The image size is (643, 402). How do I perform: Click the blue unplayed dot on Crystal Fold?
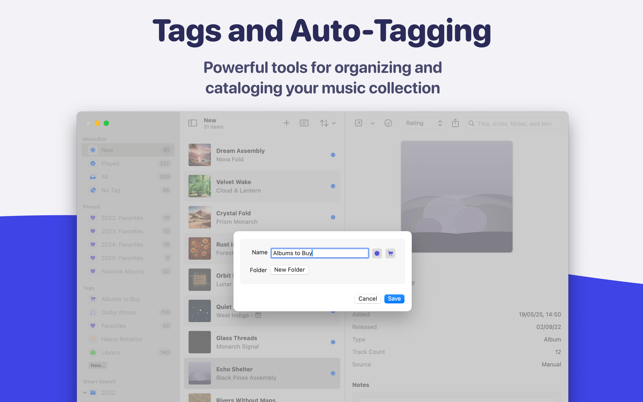click(333, 217)
